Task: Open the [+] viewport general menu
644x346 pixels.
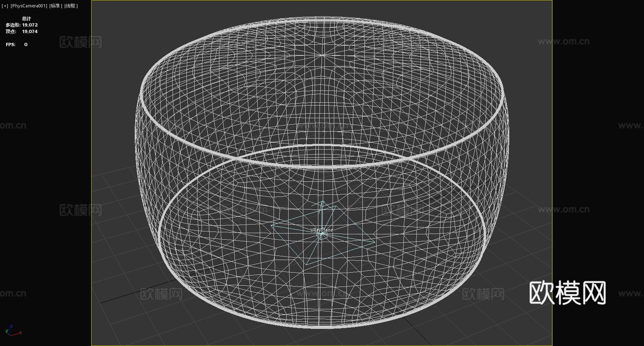Action: pos(5,6)
